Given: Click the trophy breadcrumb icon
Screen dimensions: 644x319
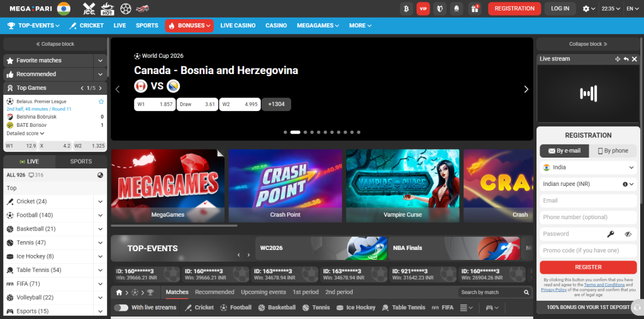Looking at the screenshot, I should tap(150, 293).
